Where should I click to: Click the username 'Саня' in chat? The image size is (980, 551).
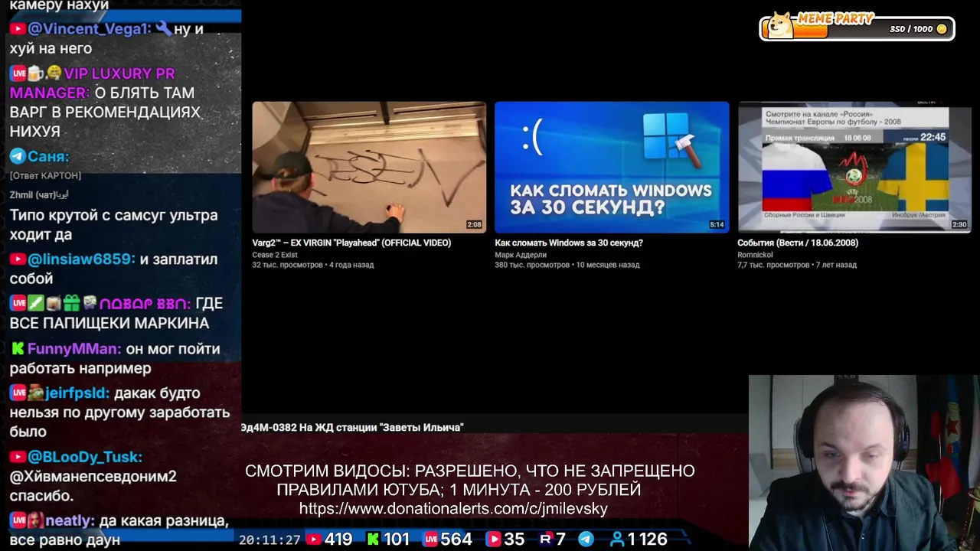pos(48,156)
